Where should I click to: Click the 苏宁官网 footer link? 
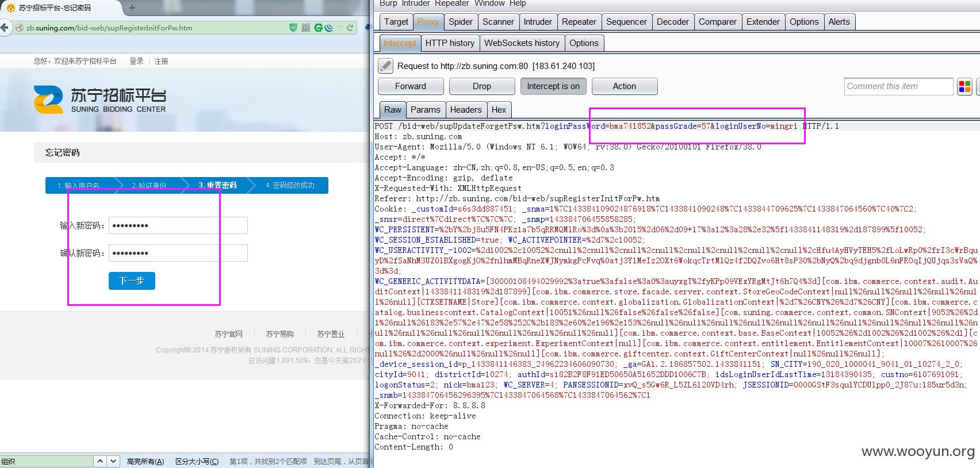point(229,334)
